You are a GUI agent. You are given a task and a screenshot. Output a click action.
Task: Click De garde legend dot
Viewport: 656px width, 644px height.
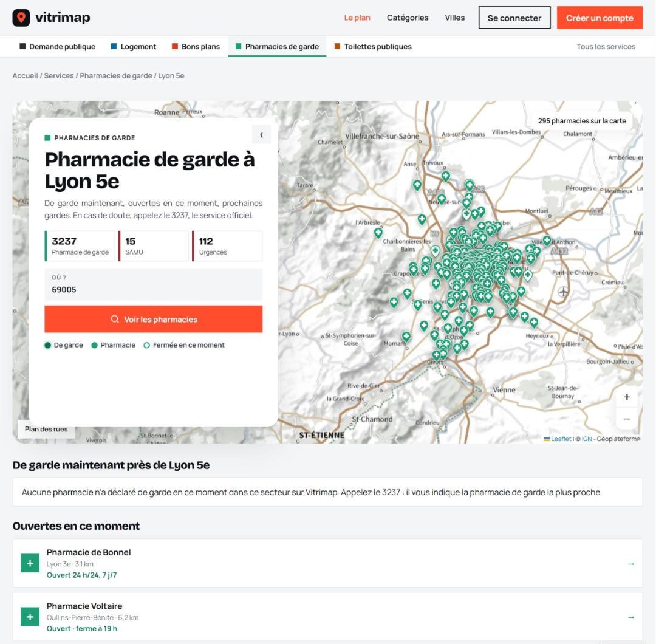(48, 345)
